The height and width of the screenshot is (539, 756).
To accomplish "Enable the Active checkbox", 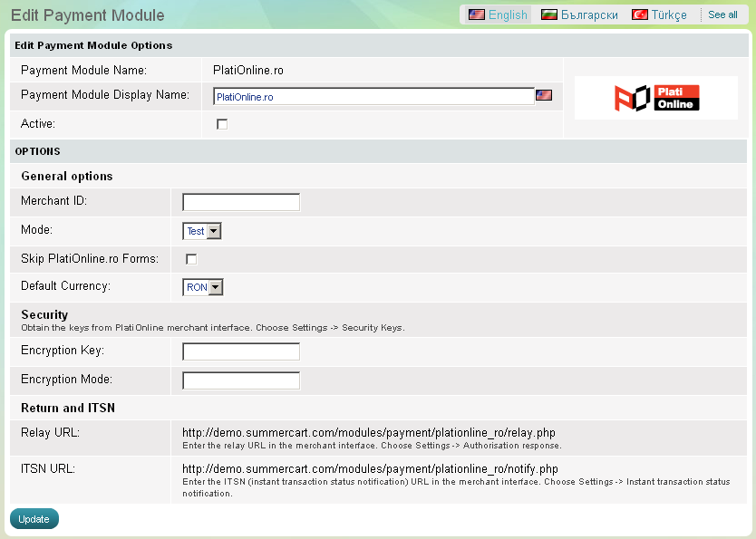I will [222, 124].
